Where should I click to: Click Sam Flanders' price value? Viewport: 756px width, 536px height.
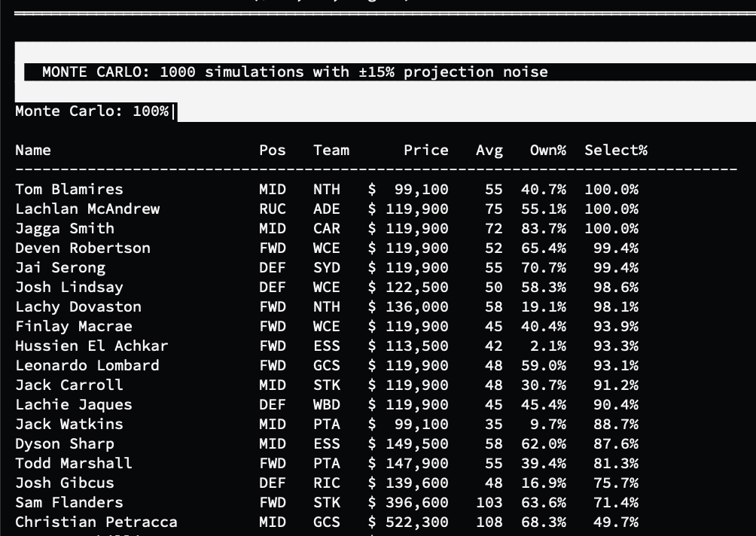point(419,503)
